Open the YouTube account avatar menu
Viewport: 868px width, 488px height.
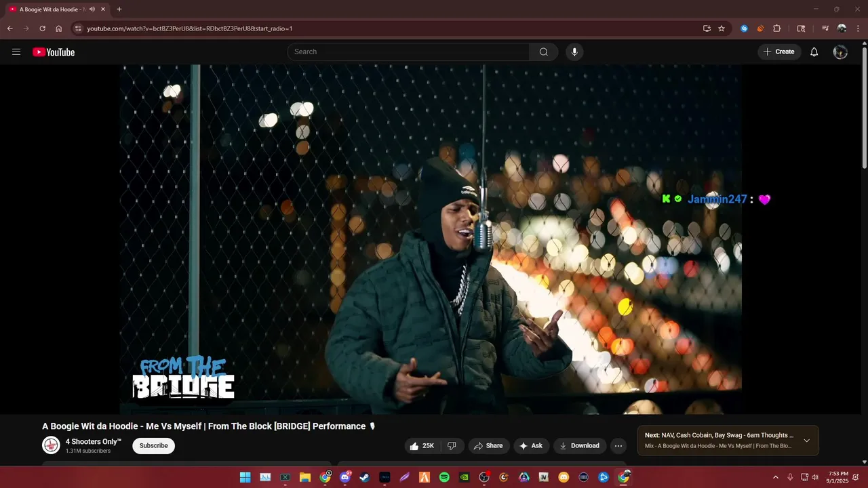click(x=840, y=52)
